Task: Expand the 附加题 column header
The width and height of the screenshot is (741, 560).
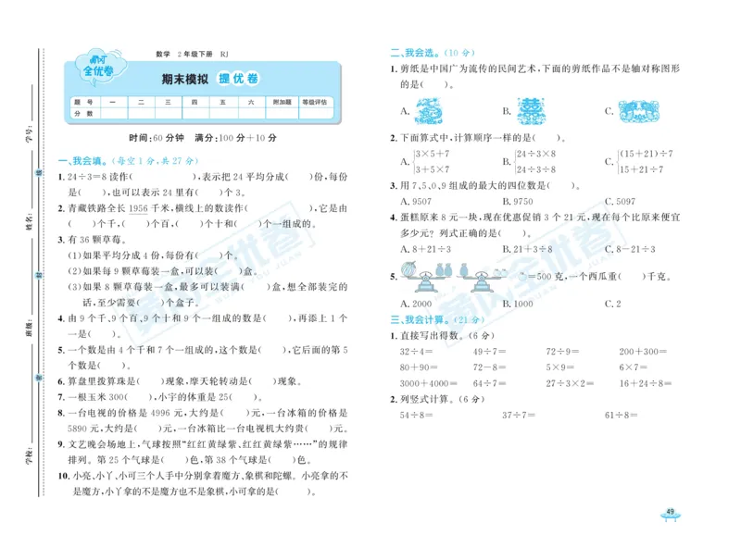Action: pos(283,100)
